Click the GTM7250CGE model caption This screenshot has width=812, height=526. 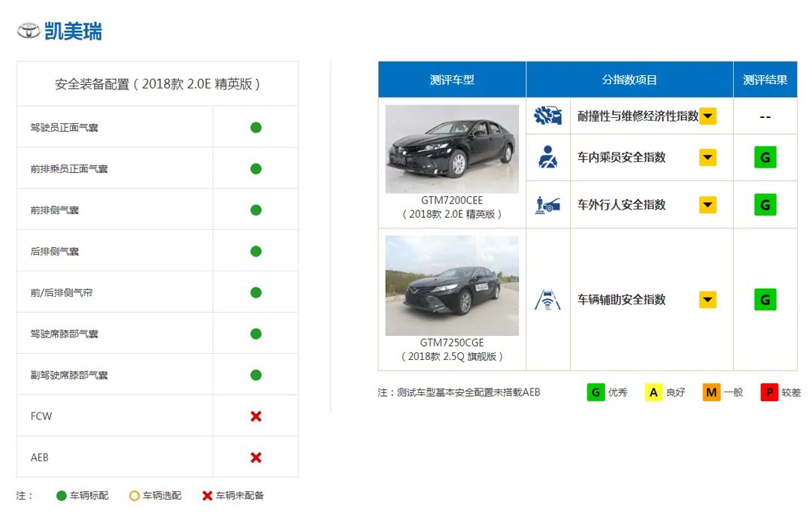pos(452,349)
